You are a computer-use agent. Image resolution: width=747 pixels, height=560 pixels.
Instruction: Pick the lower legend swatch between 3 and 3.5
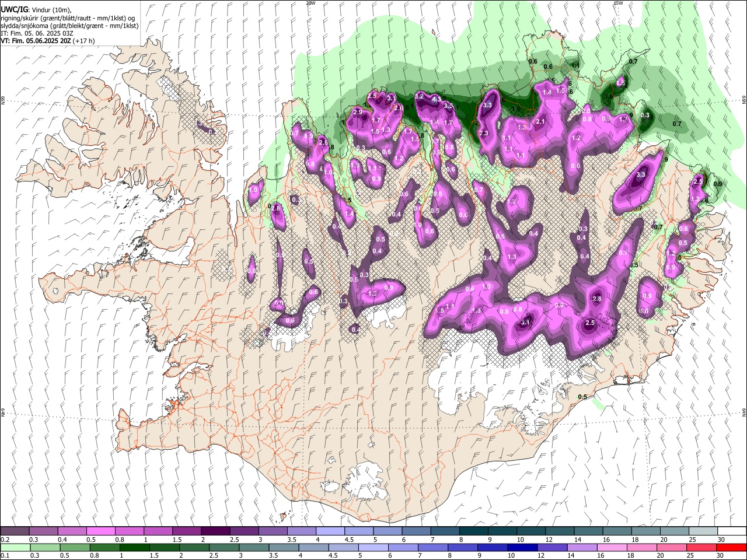tap(254, 548)
